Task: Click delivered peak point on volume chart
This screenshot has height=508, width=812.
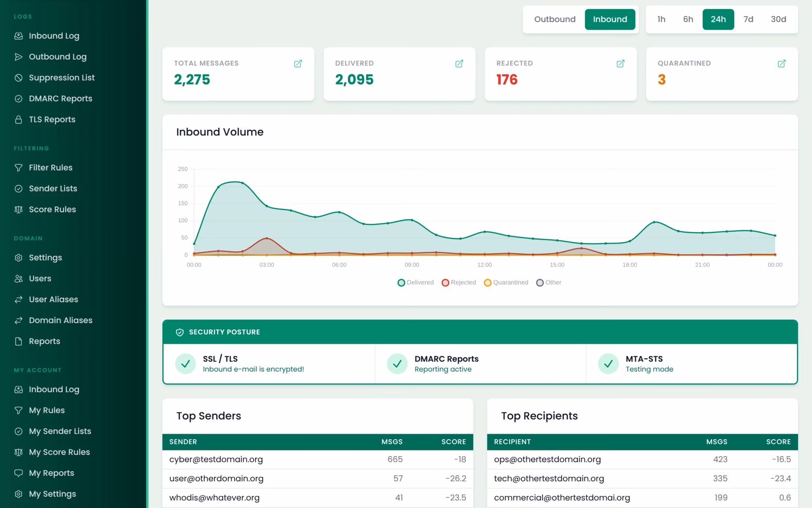Action: tap(242, 183)
